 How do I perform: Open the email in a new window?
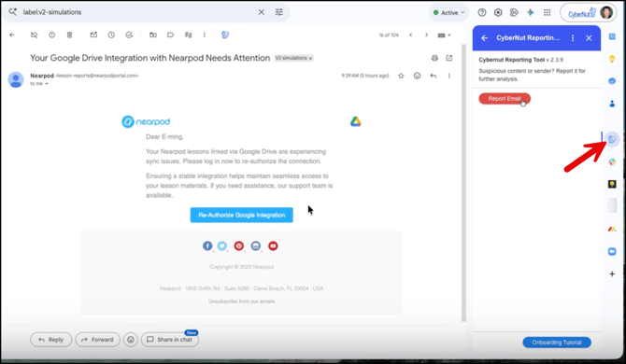(449, 58)
